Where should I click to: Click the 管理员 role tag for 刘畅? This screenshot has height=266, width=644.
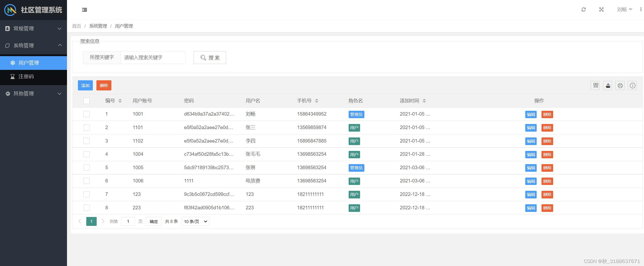coord(356,115)
